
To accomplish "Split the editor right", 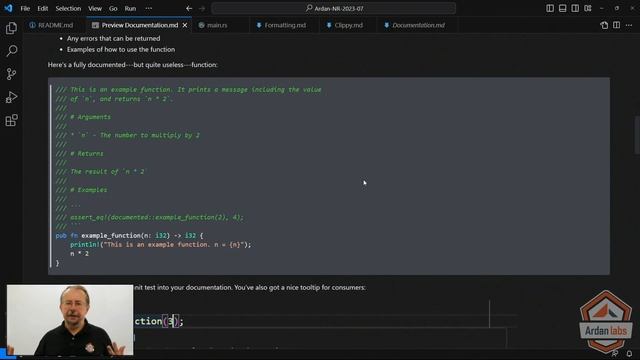I will click(x=616, y=25).
